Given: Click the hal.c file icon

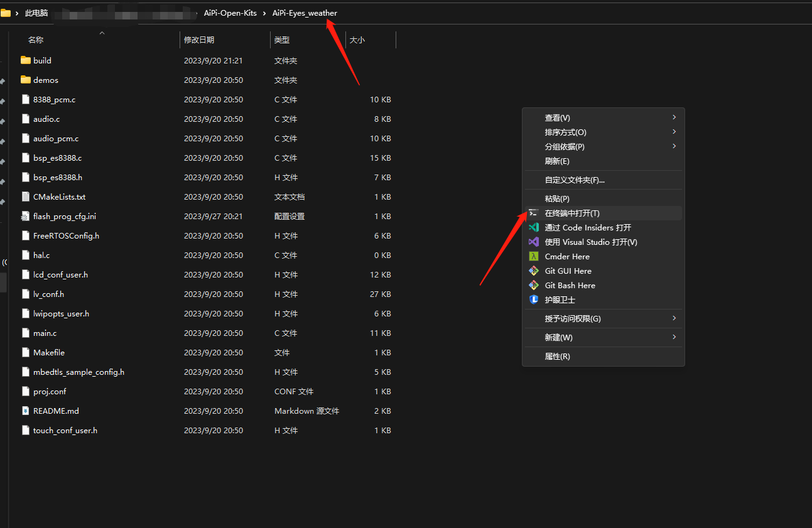Looking at the screenshot, I should tap(26, 255).
